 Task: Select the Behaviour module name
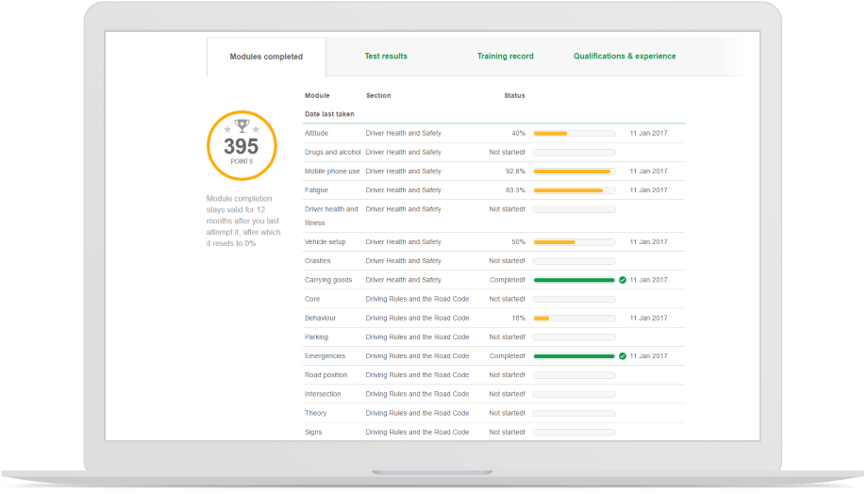pos(320,318)
